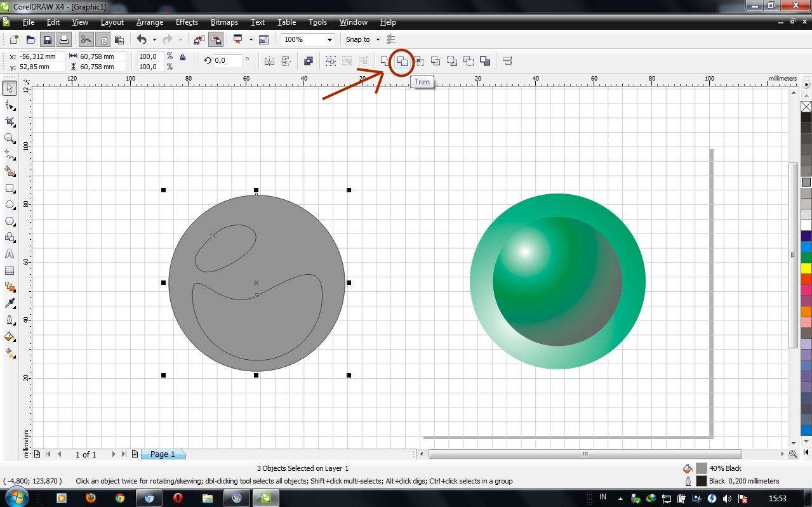Open Windows Start button
This screenshot has width=812, height=507.
tap(17, 497)
